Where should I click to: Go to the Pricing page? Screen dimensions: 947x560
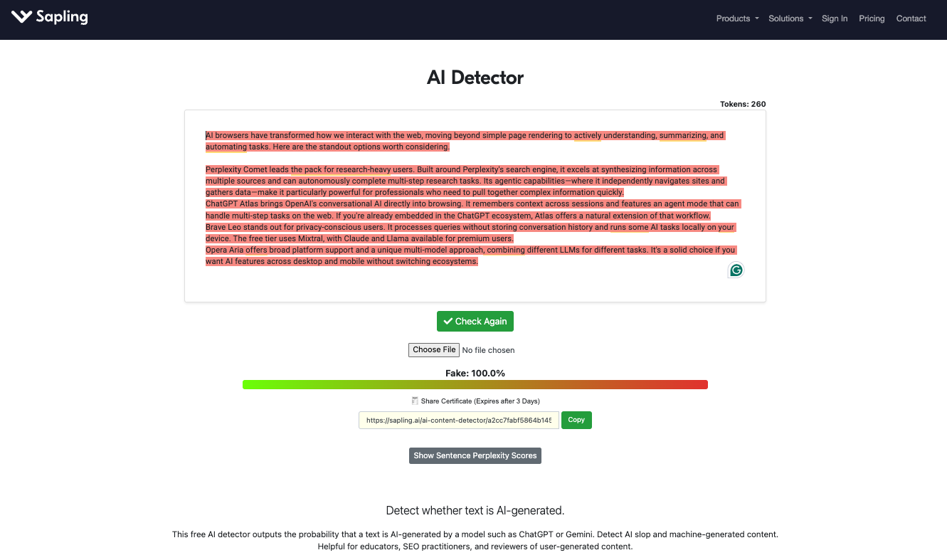(872, 19)
